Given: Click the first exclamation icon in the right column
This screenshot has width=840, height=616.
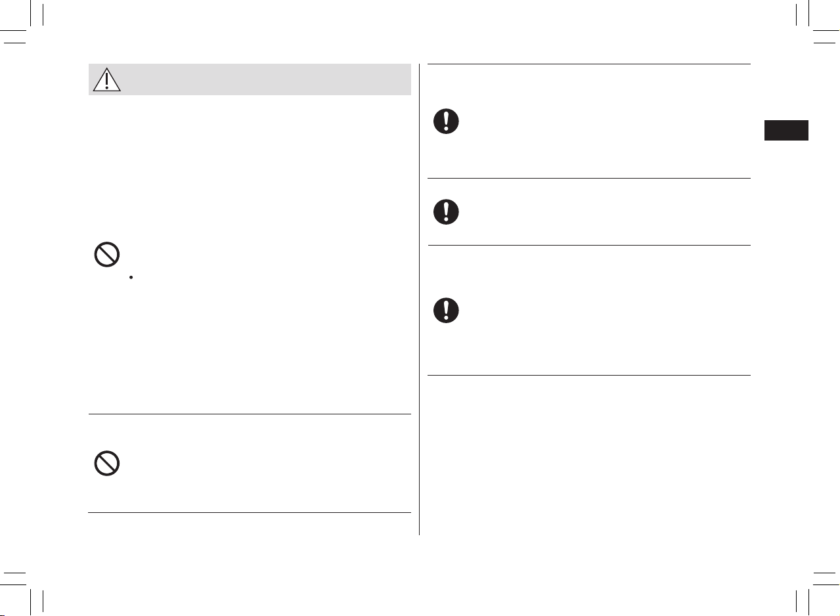Looking at the screenshot, I should (446, 122).
